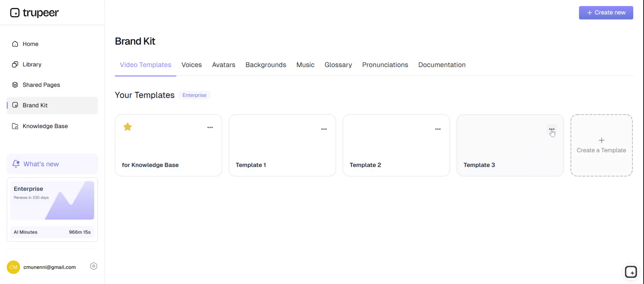The width and height of the screenshot is (644, 284).
Task: Open the Enterprise plan usage card
Action: pos(52,209)
